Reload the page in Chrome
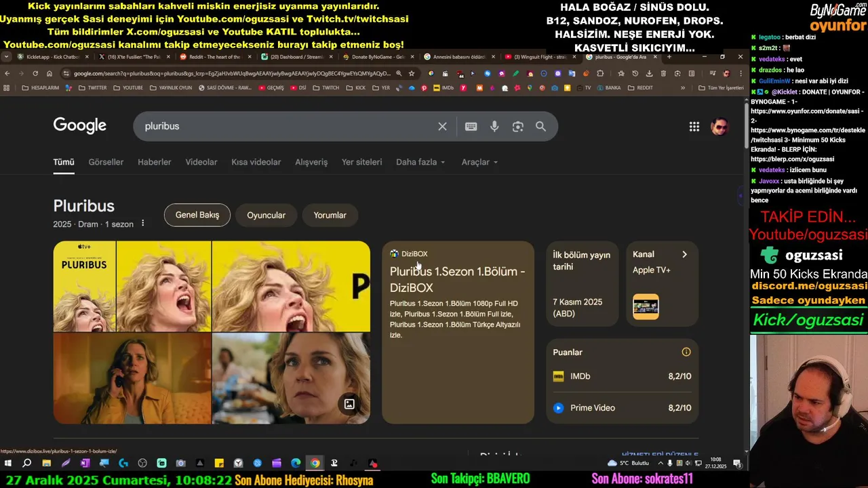868x488 pixels. [35, 73]
